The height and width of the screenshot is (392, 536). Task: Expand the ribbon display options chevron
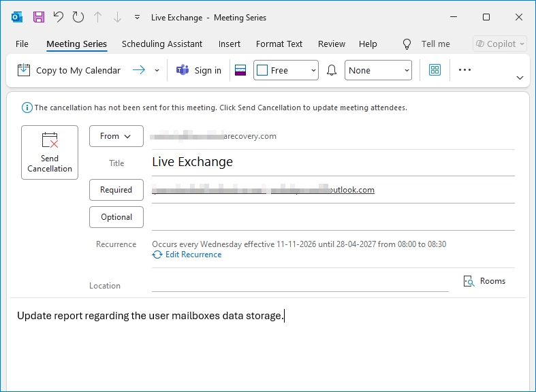pyautogui.click(x=520, y=78)
